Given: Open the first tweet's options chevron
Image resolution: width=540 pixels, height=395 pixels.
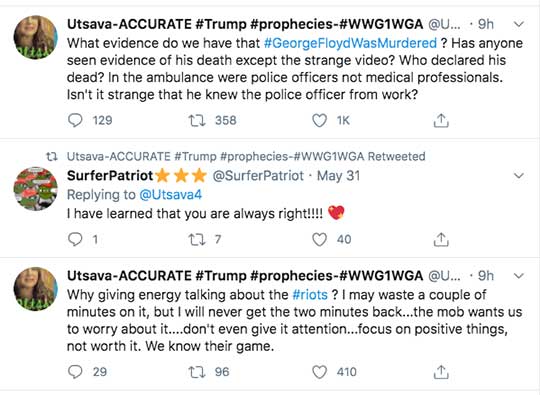Looking at the screenshot, I should pyautogui.click(x=519, y=24).
